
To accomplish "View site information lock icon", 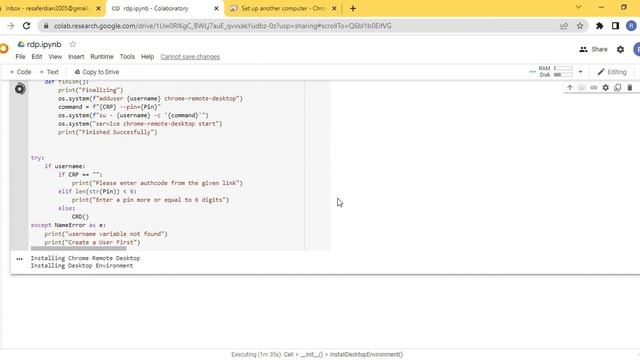I will coord(46,26).
